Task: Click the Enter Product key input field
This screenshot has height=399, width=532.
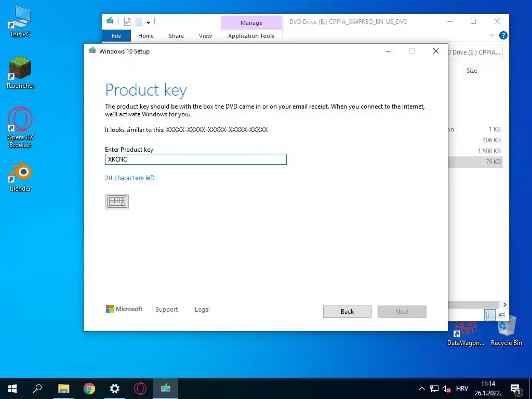Action: pyautogui.click(x=196, y=159)
